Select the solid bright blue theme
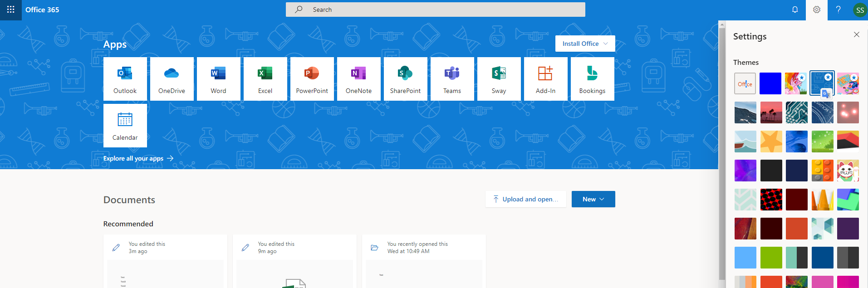This screenshot has height=288, width=868. point(770,83)
